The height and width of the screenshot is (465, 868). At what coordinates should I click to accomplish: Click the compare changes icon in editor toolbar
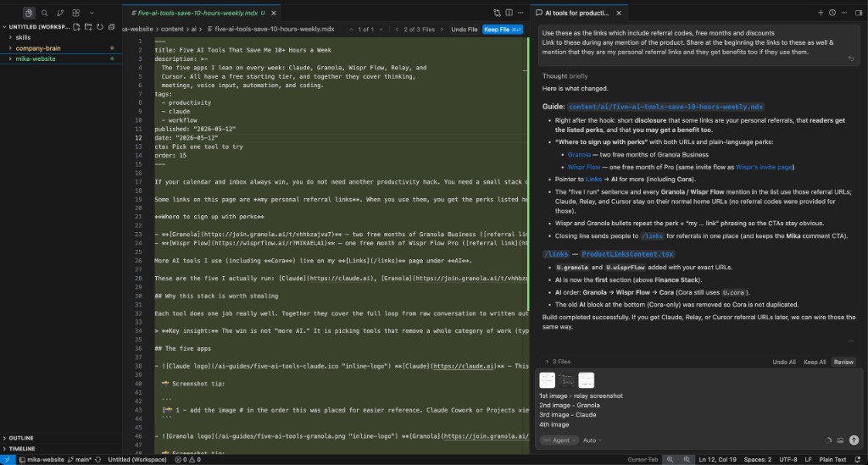(x=497, y=13)
